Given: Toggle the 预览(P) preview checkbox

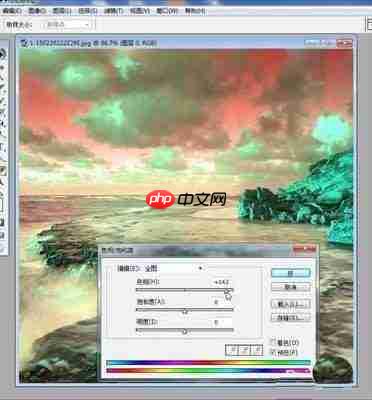Looking at the screenshot, I should pyautogui.click(x=273, y=352).
